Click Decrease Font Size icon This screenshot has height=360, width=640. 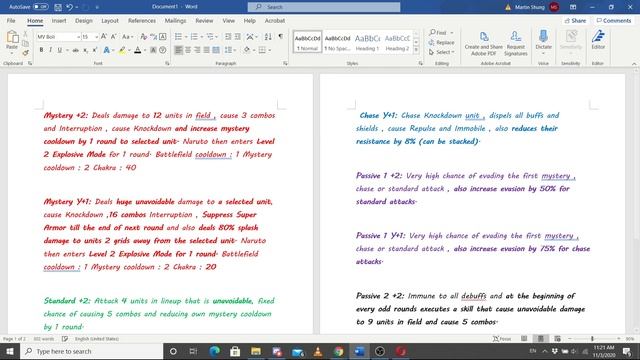(114, 37)
